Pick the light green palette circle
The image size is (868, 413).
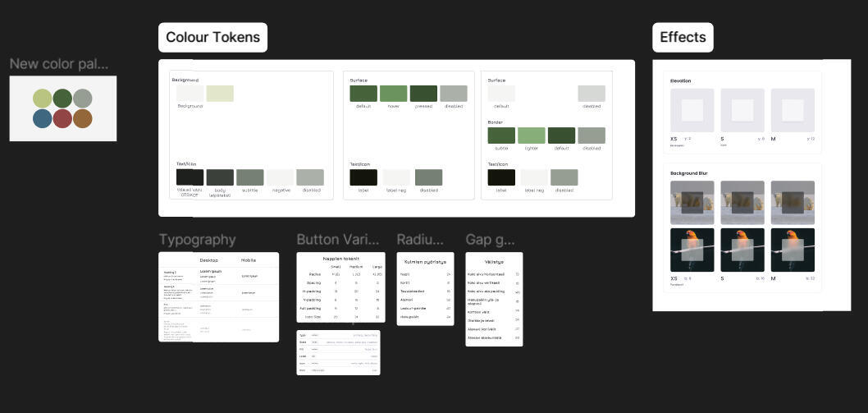(x=43, y=99)
